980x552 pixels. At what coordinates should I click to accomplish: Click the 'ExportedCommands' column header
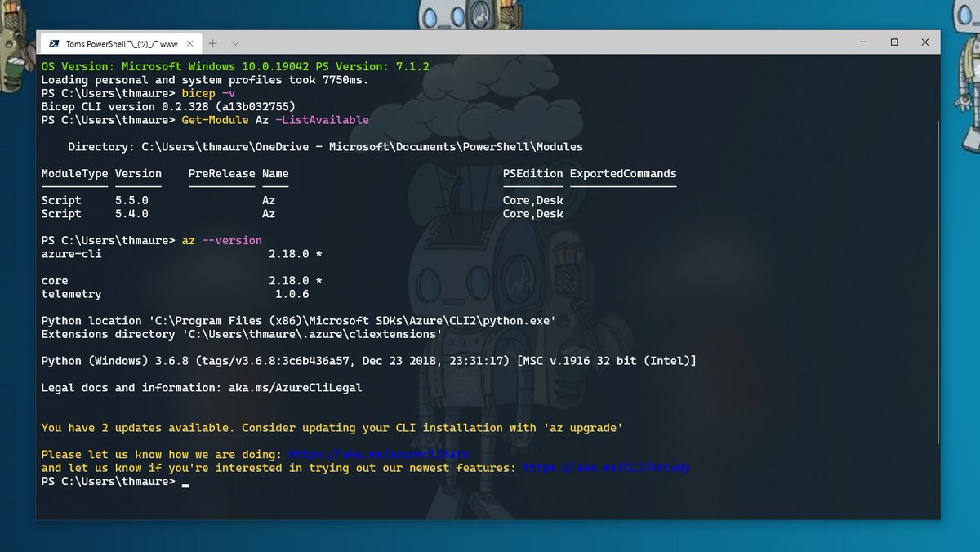coord(623,173)
